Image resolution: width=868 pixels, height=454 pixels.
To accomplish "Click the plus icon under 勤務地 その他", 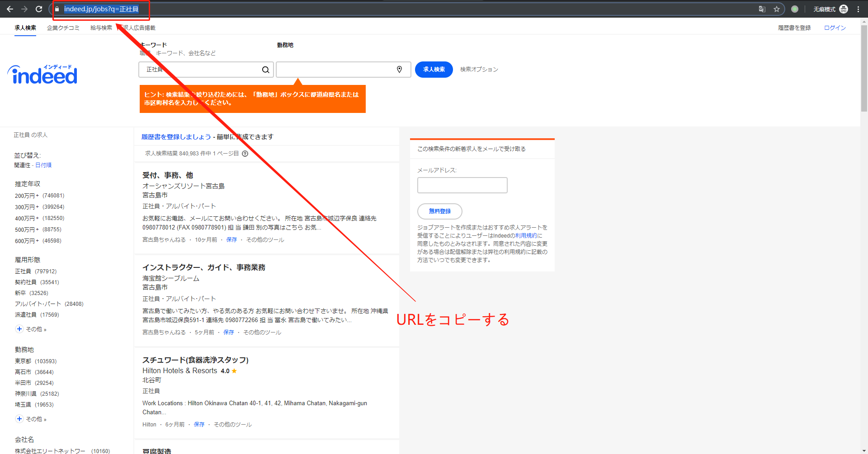I will [x=19, y=419].
